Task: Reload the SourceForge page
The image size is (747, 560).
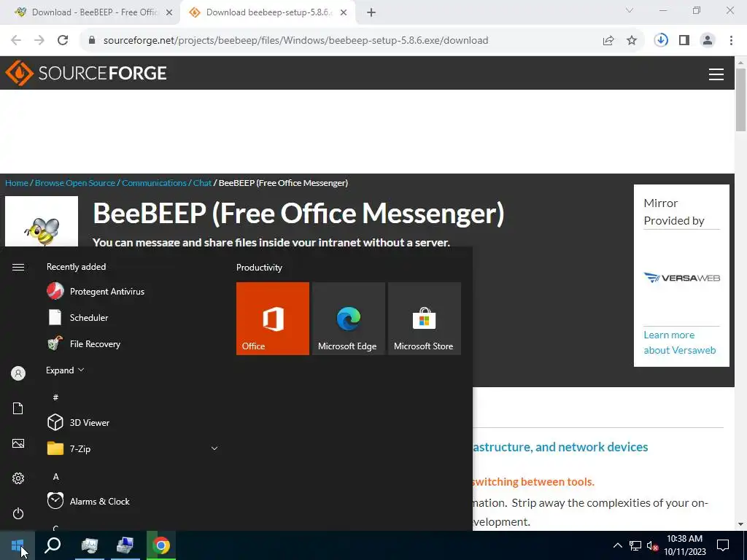Action: (x=63, y=41)
